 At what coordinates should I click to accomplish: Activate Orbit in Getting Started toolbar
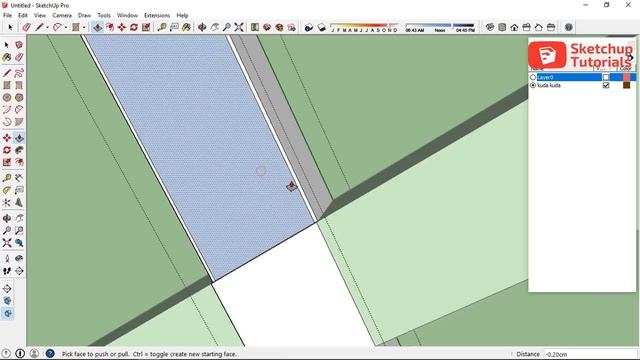coord(202,27)
